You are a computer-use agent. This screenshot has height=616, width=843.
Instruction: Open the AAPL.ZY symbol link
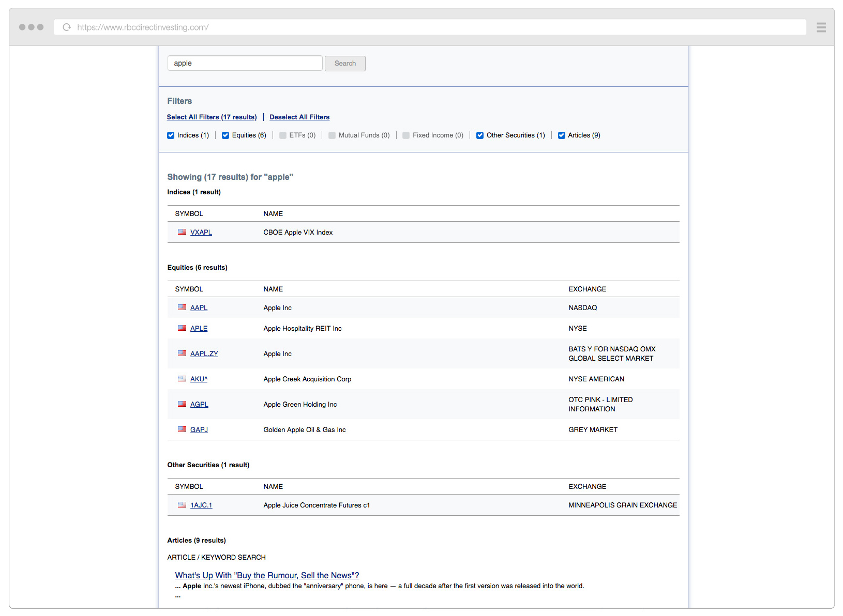pos(204,354)
